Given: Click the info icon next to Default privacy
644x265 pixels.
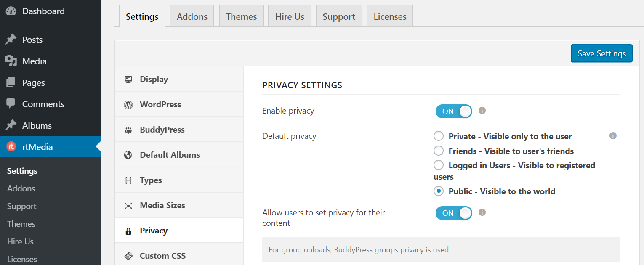Looking at the screenshot, I should 613,136.
